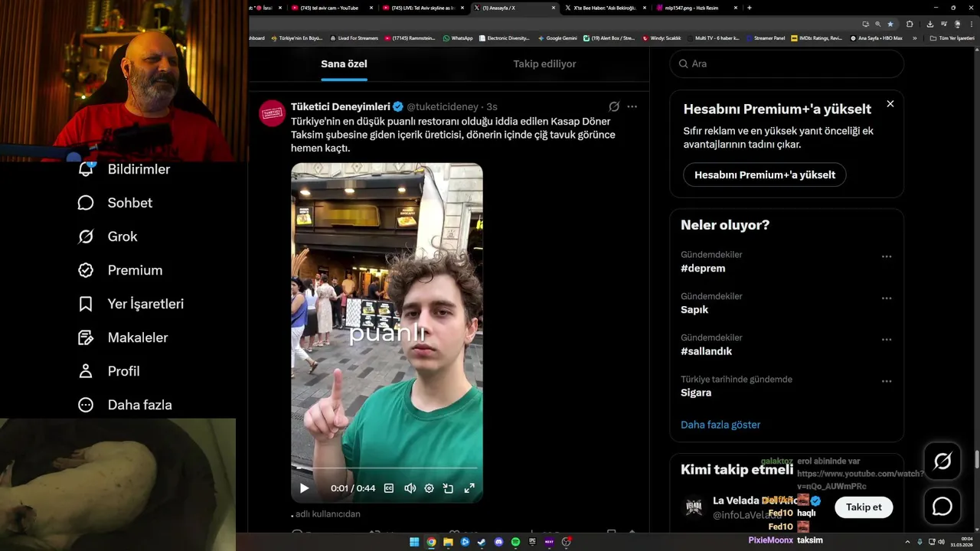The height and width of the screenshot is (551, 980).
Task: Dismiss the Premium+ upgrade card
Action: (890, 104)
